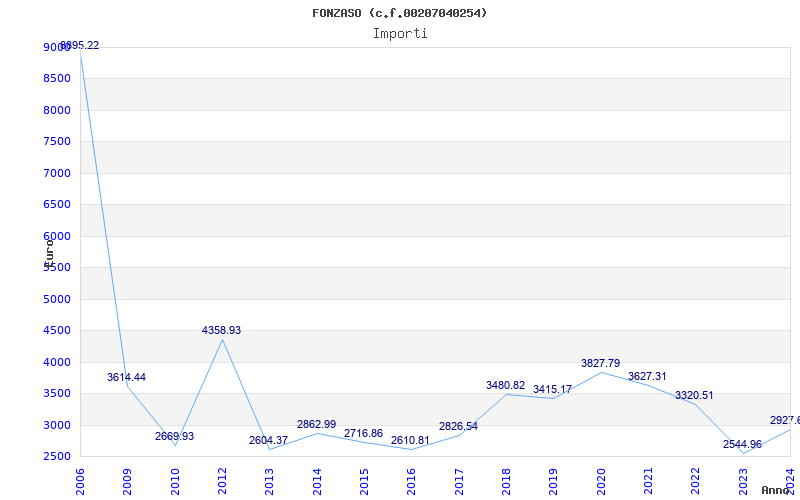Click the 3627.31 data label
Screen dimensions: 800x500
[647, 377]
